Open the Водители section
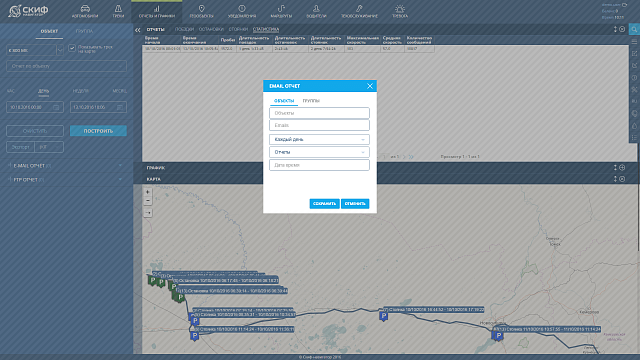Screen dimensions: 640x360 click(316, 11)
